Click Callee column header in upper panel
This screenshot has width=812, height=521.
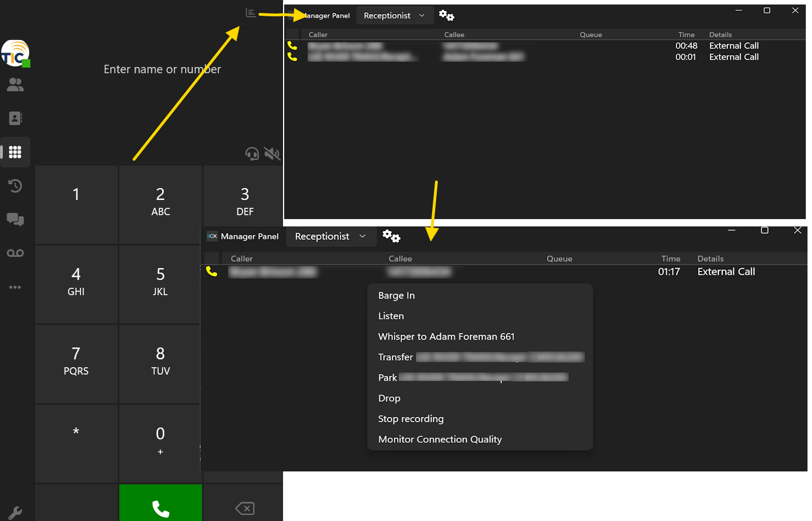454,34
